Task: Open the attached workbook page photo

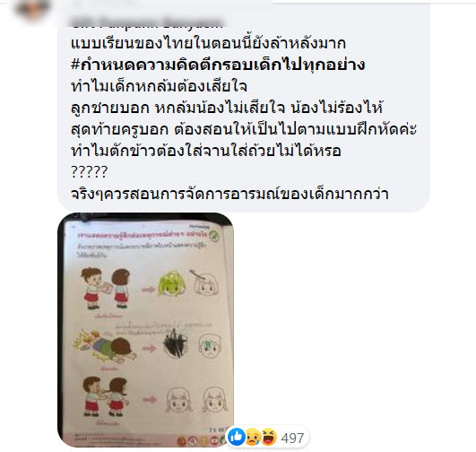Action: [x=146, y=330]
